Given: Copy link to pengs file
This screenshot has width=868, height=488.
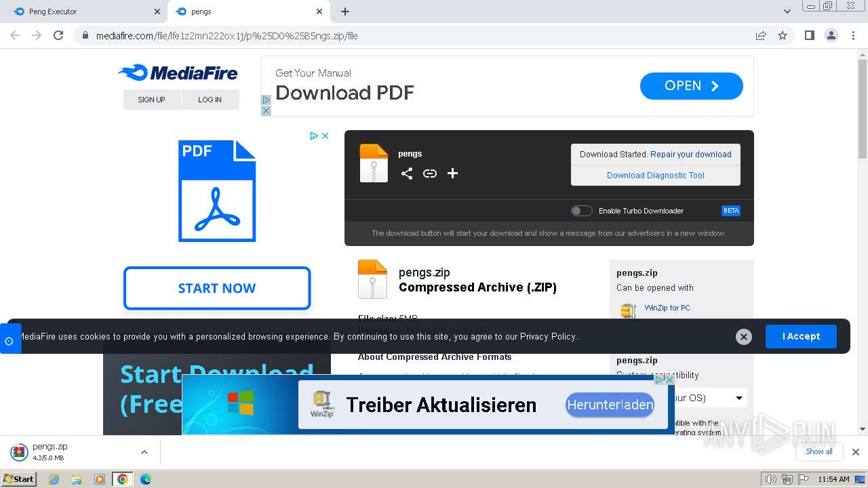Looking at the screenshot, I should pyautogui.click(x=430, y=174).
